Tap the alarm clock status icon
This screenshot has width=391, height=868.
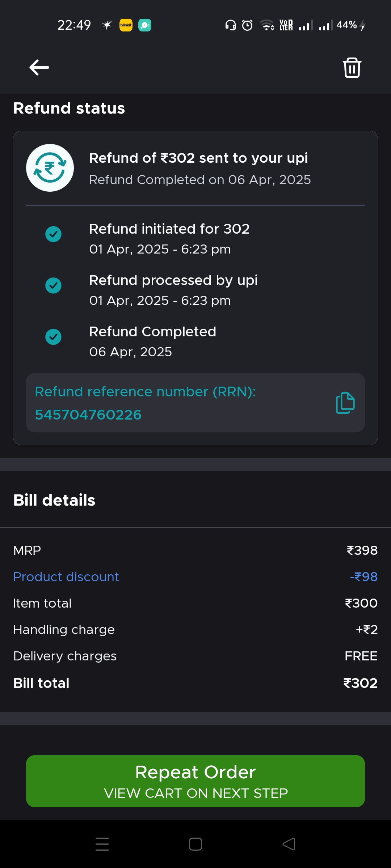[247, 25]
